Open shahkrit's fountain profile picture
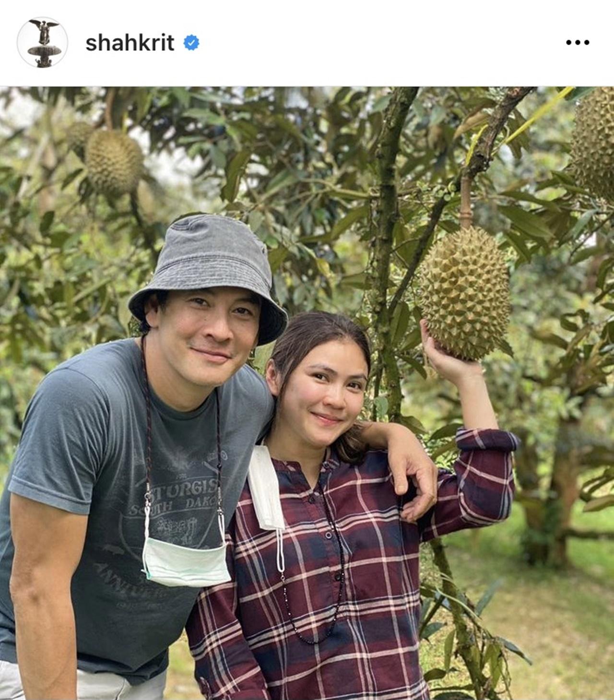 point(42,43)
